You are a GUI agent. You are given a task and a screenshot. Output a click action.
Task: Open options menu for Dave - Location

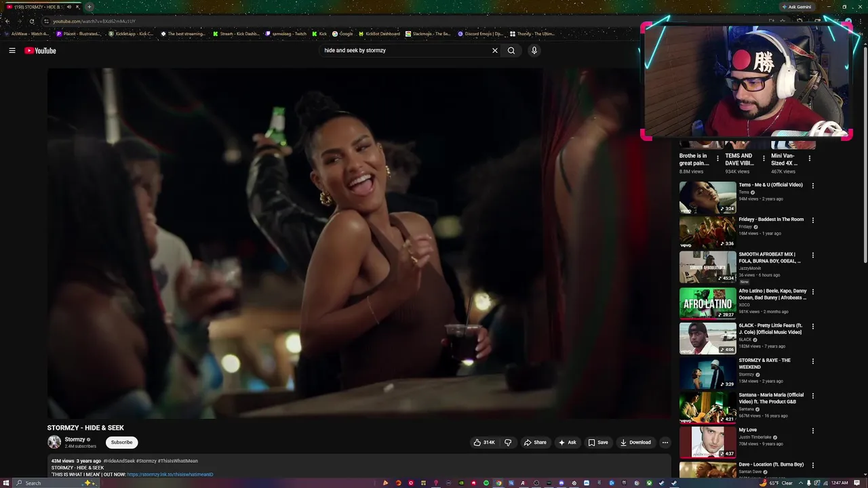(813, 466)
